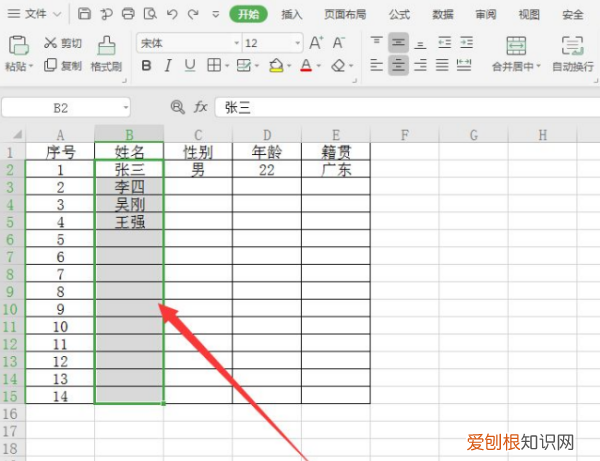Screen dimensions: 600x461
Task: Apply cell borders icon
Action: click(214, 65)
